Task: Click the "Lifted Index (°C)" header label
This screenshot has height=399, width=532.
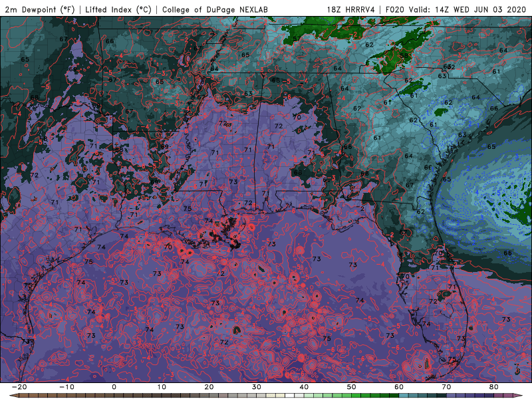Action: 118,9
